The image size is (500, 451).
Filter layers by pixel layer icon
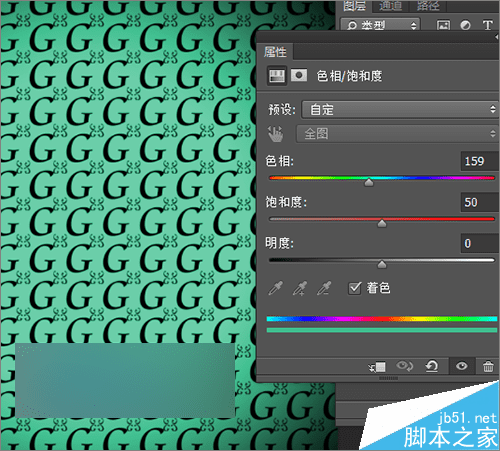(x=443, y=25)
